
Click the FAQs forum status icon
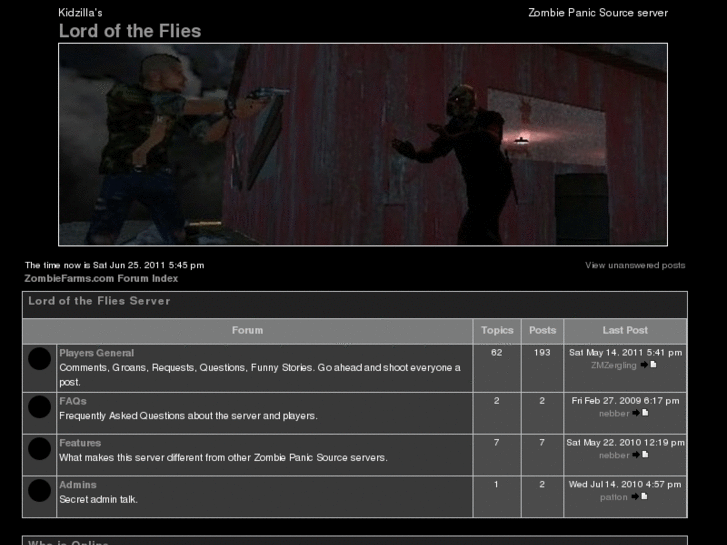39,406
